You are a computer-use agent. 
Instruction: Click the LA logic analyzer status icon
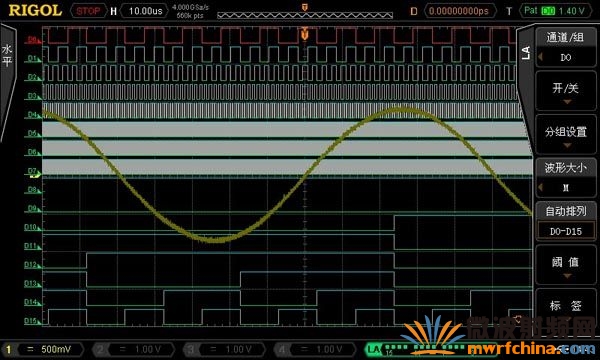(x=373, y=349)
